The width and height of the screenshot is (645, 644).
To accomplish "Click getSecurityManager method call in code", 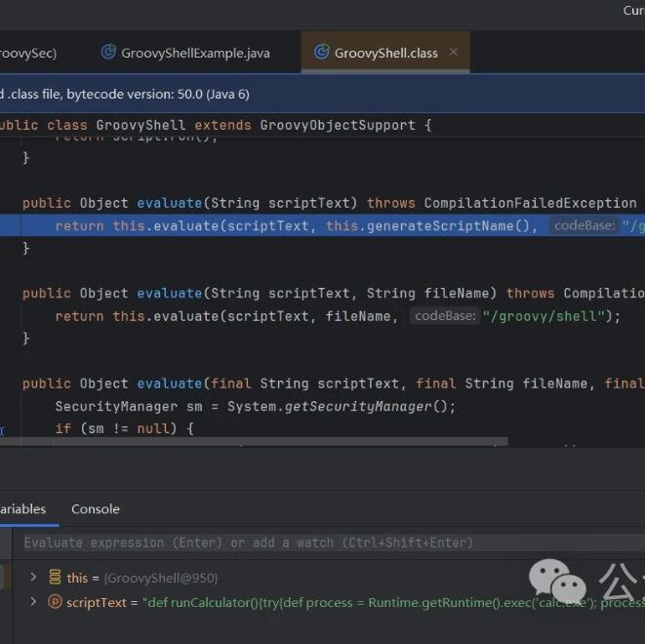I will (358, 406).
